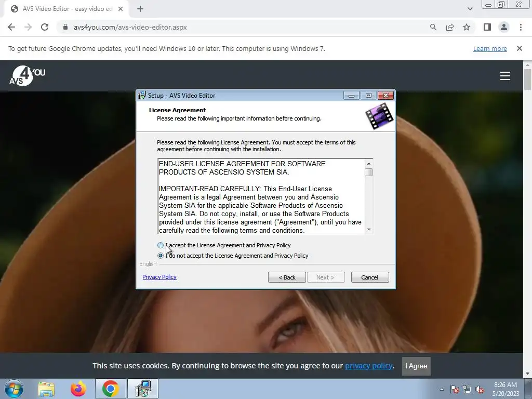
Task: Close the AVS Video Editor tab
Action: tap(121, 9)
